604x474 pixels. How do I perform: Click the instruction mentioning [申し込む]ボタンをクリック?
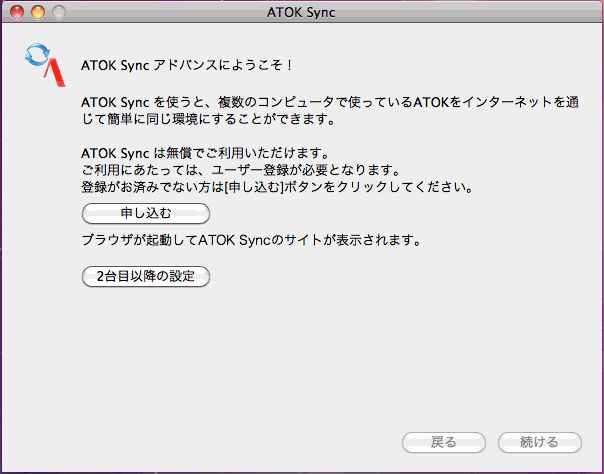point(277,187)
